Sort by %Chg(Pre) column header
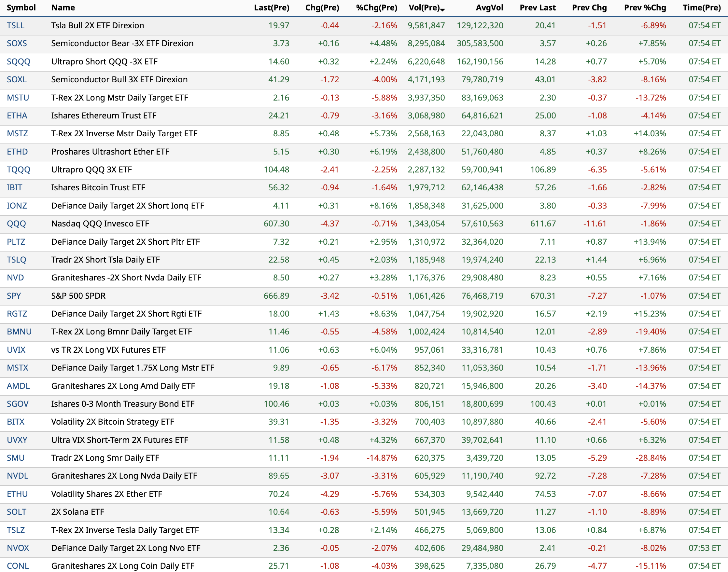 (x=377, y=8)
